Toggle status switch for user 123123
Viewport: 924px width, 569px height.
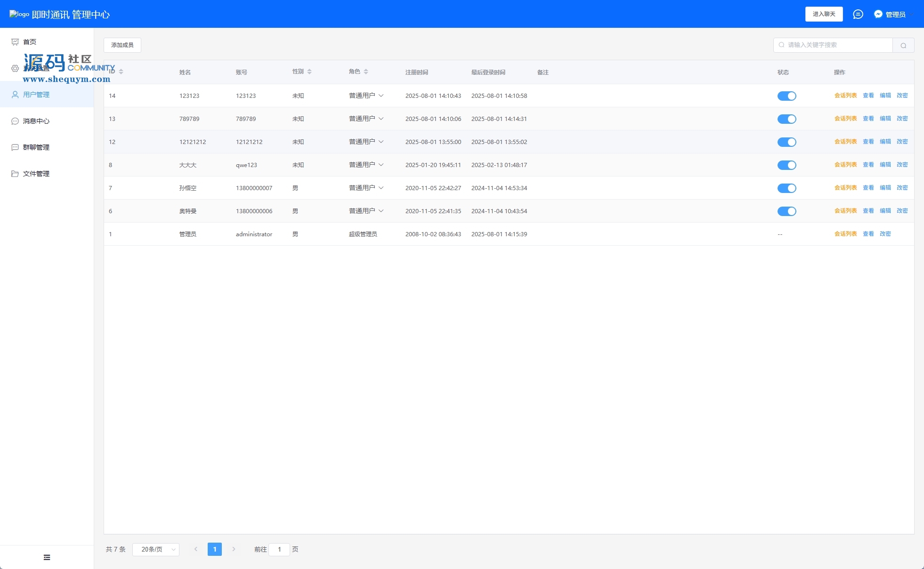pos(786,96)
